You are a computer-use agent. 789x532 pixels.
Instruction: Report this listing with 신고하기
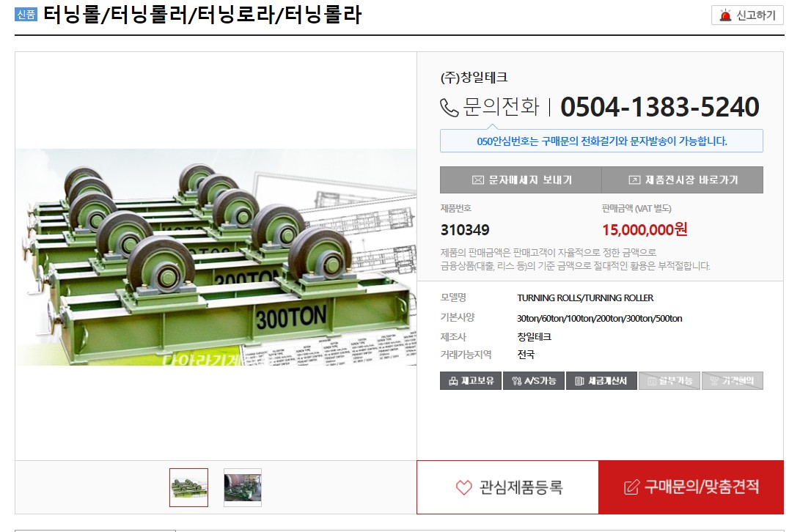click(x=747, y=15)
